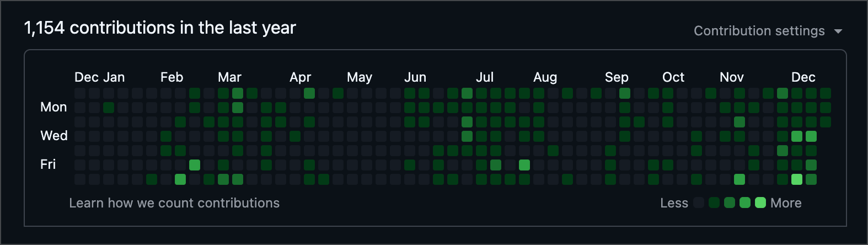Click the fourth legend square before More
This screenshot has width=868, height=245.
tap(714, 203)
